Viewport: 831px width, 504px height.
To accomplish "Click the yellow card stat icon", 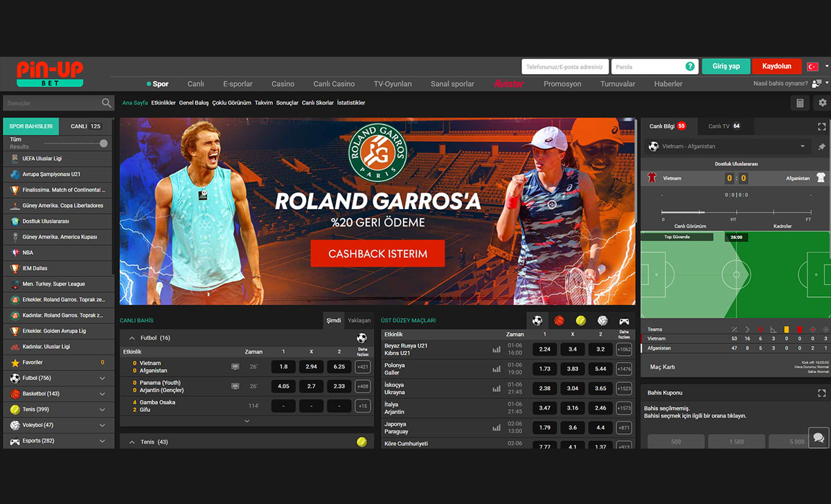I will (x=786, y=330).
